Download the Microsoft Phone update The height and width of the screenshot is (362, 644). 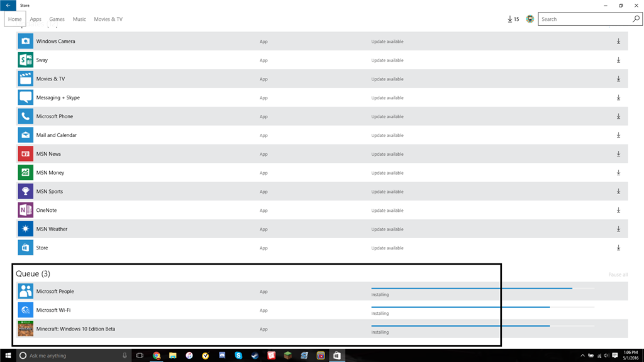pyautogui.click(x=618, y=116)
